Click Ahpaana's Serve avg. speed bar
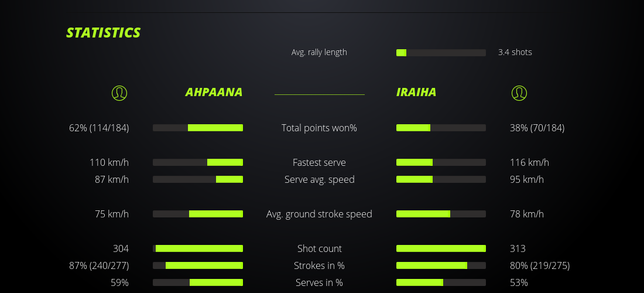Viewport: 644px width, 293px height. tap(198, 179)
